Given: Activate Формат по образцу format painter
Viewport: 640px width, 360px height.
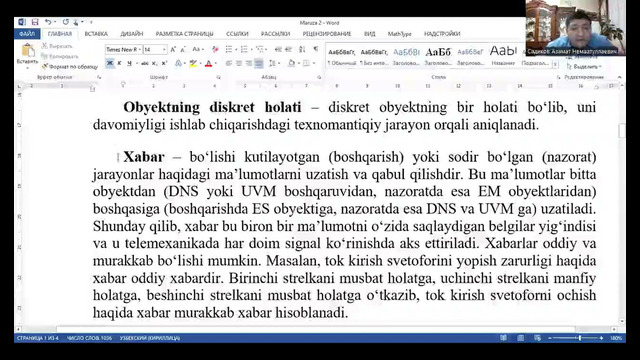Looking at the screenshot, I should [x=70, y=67].
